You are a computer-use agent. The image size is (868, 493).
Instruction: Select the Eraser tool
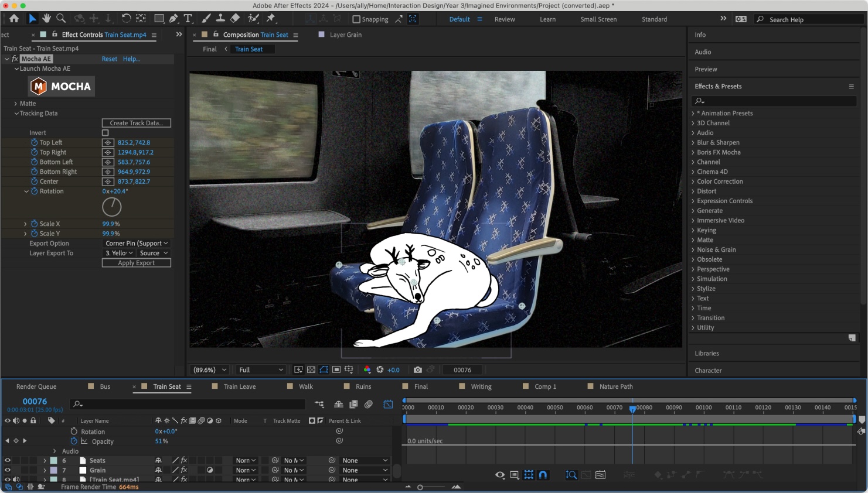[x=235, y=19]
